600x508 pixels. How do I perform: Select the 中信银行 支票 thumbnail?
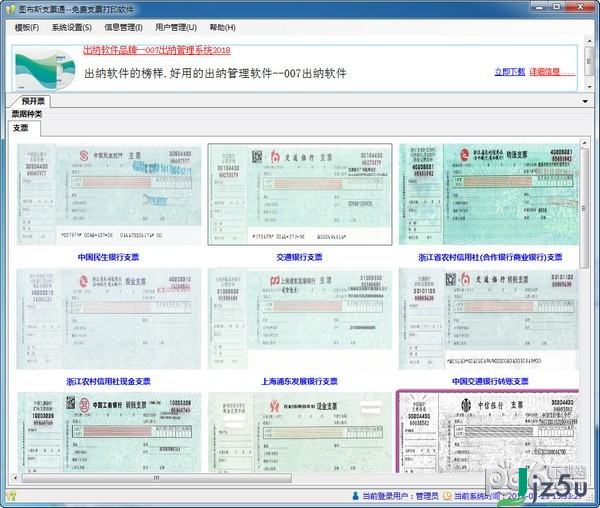pos(487,431)
